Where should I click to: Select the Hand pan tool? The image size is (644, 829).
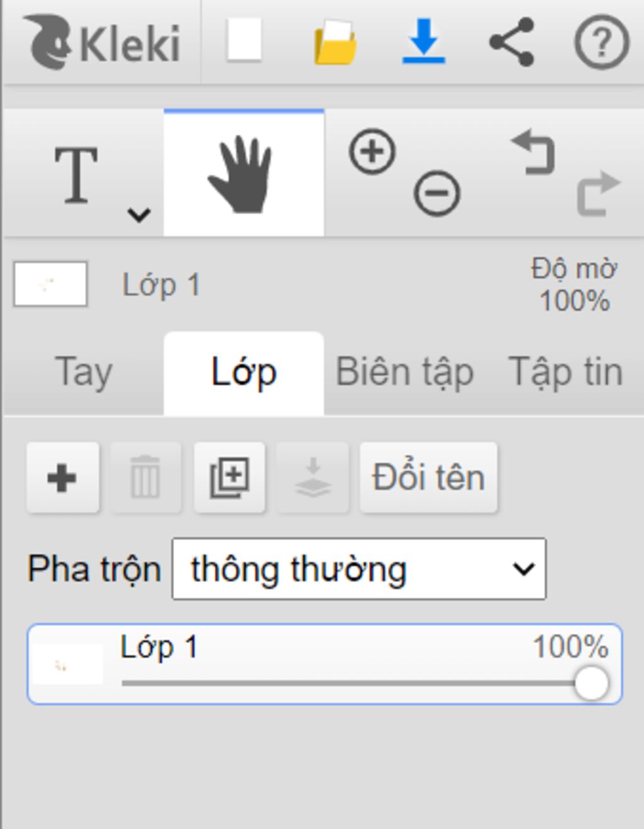tap(244, 174)
